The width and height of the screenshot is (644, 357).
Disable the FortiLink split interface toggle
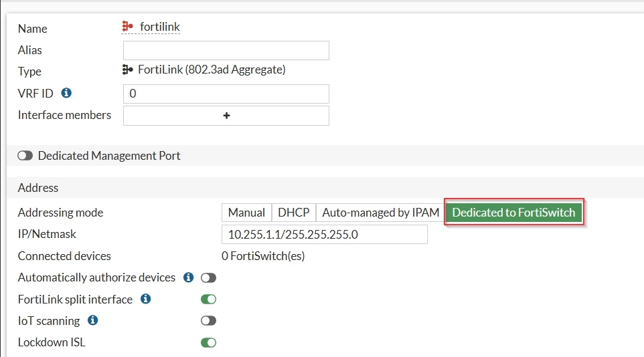click(x=208, y=299)
